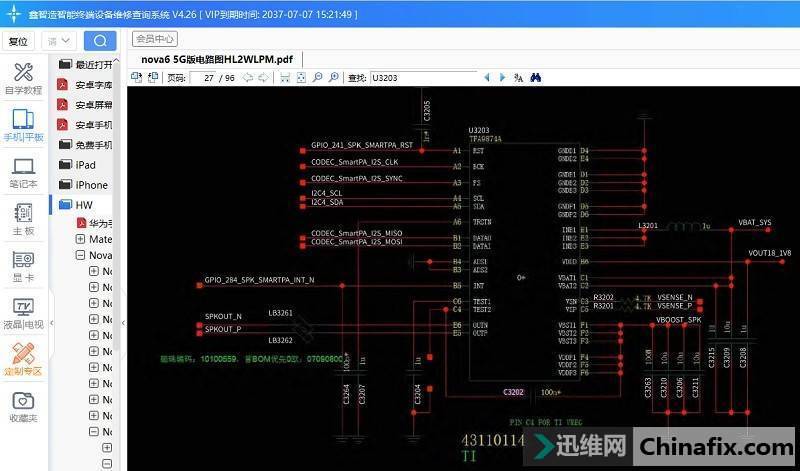The image size is (800, 471).
Task: Select the iPhone folder
Action: click(x=90, y=185)
